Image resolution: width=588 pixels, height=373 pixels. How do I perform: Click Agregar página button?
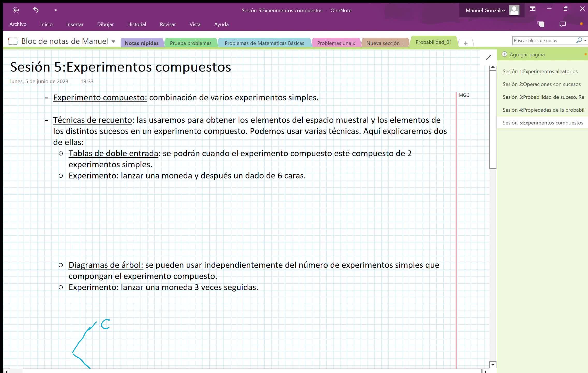click(527, 54)
